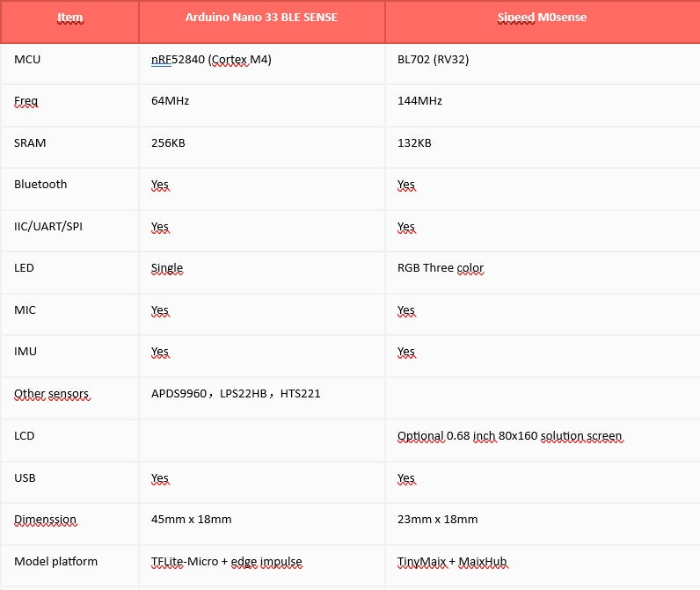Click the "132KB" SRAM cell

[x=414, y=142]
